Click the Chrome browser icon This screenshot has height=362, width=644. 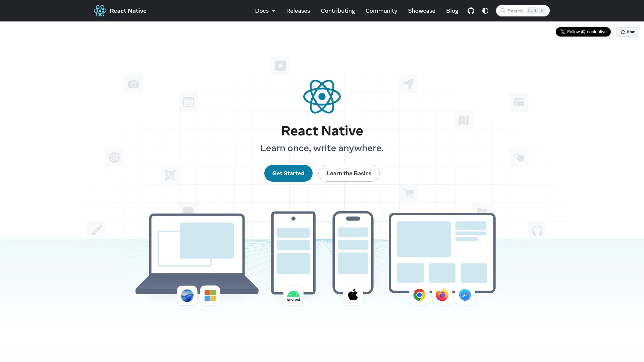(x=419, y=295)
